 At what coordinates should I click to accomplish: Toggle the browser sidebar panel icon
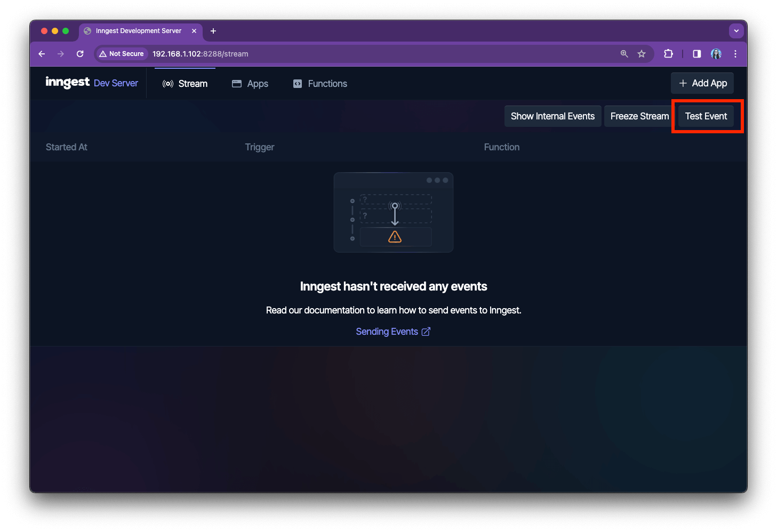[696, 53]
